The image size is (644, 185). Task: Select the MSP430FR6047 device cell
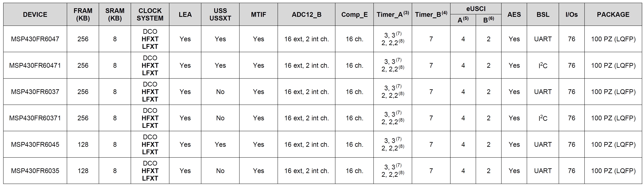(x=35, y=39)
